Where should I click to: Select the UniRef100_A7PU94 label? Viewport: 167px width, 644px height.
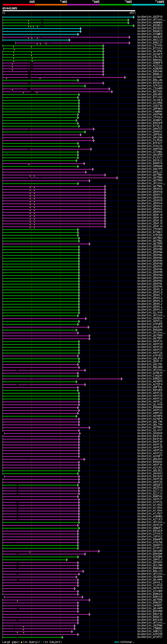click(150, 235)
